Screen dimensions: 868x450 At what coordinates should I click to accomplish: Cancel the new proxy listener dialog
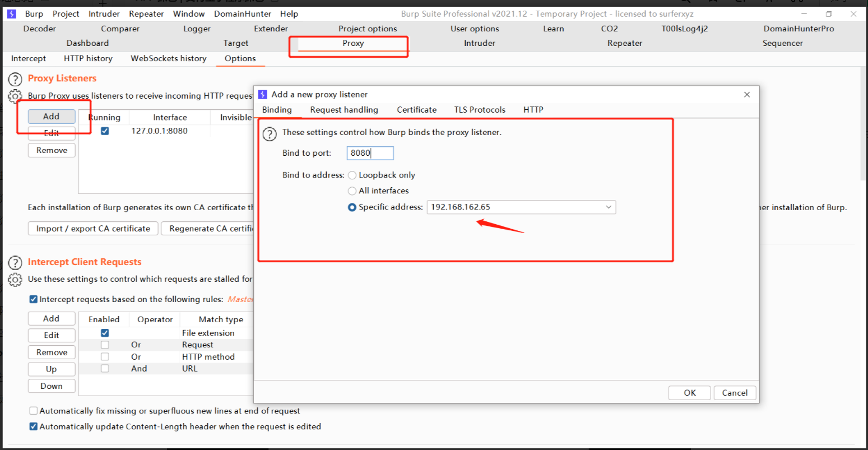click(x=735, y=393)
